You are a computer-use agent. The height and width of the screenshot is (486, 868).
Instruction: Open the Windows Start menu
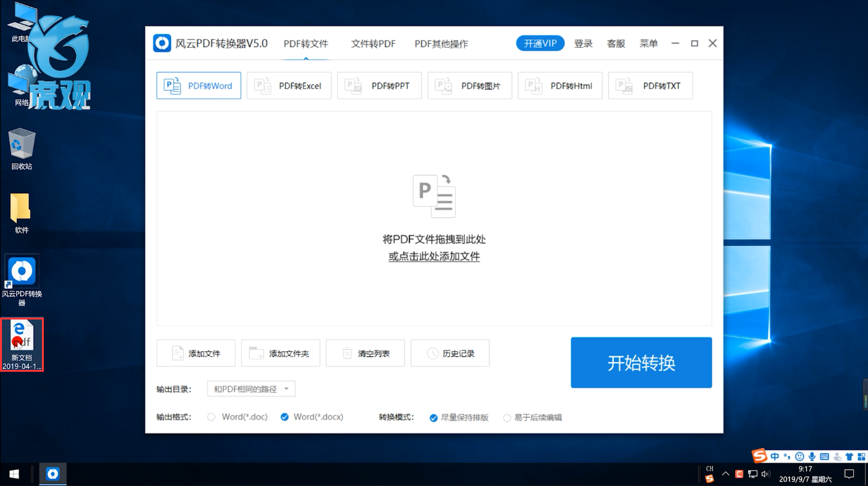(x=14, y=474)
